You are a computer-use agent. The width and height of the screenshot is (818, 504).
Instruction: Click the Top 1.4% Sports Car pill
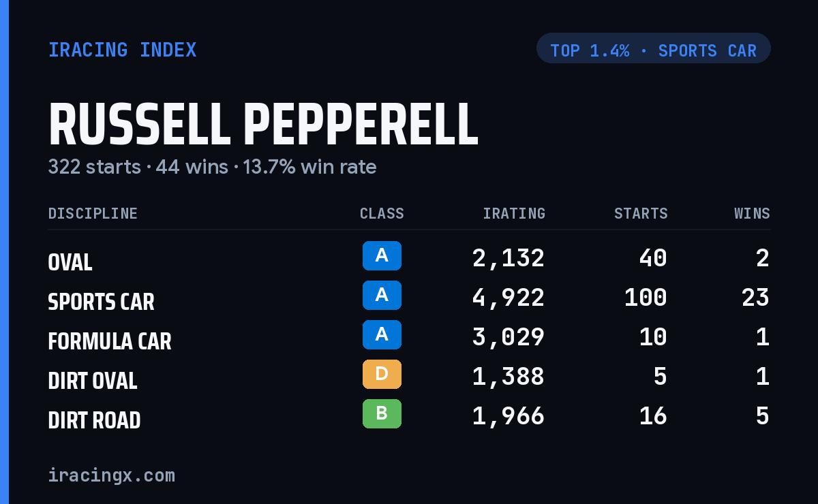pos(654,48)
